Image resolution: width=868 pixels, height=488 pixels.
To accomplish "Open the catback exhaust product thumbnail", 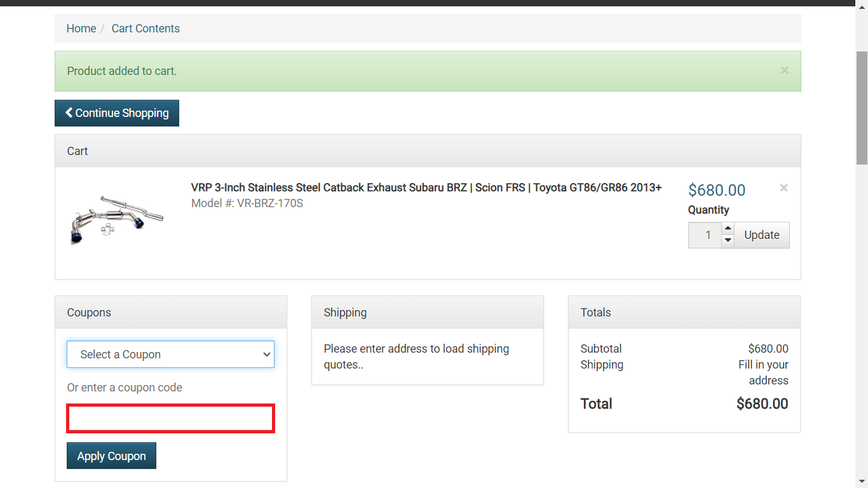I will [117, 219].
